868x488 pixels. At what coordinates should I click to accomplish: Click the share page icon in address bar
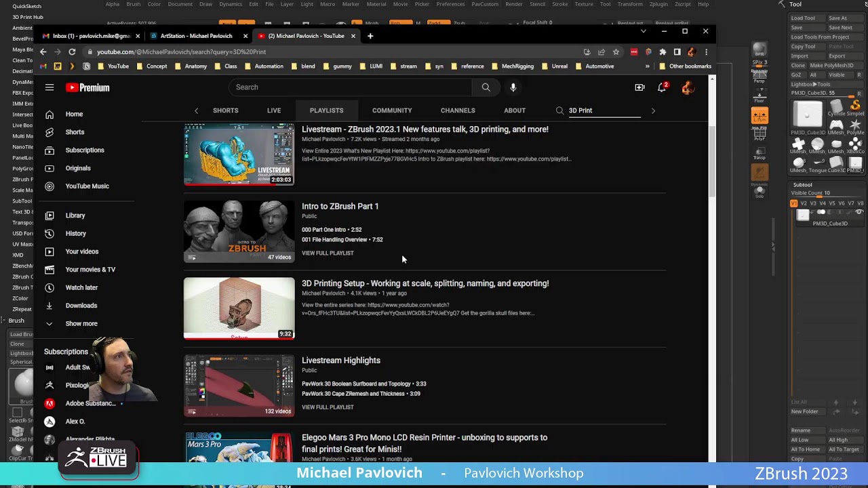pyautogui.click(x=601, y=52)
